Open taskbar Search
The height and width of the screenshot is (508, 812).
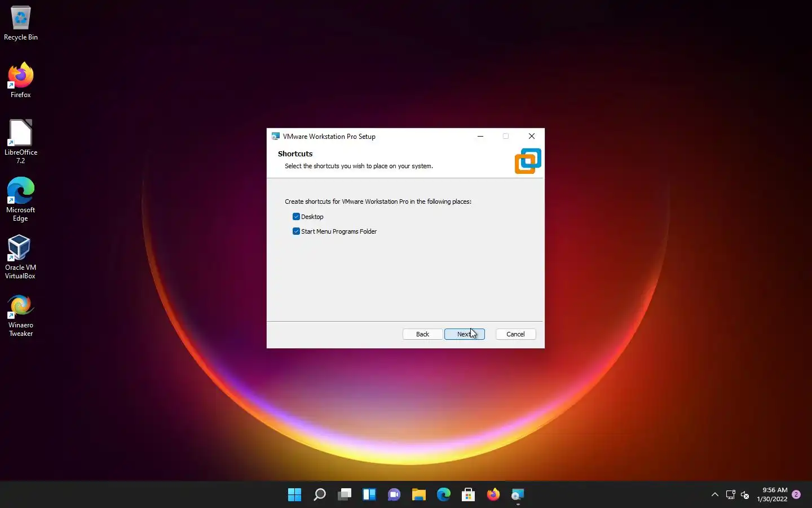click(x=320, y=495)
